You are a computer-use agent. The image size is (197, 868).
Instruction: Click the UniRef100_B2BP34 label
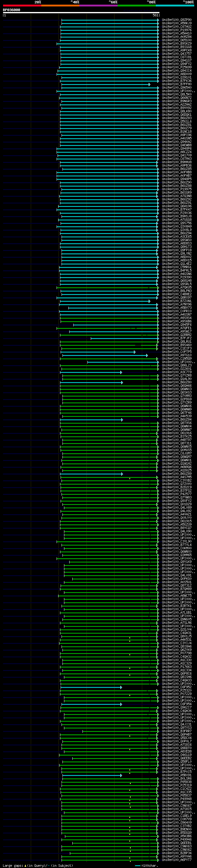[x=176, y=853]
